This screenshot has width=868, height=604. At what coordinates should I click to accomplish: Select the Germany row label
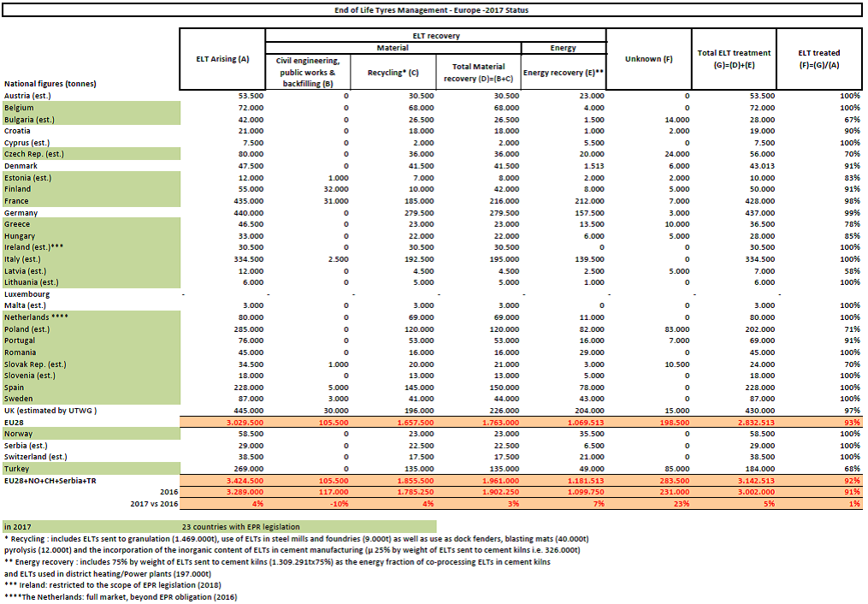click(20, 212)
